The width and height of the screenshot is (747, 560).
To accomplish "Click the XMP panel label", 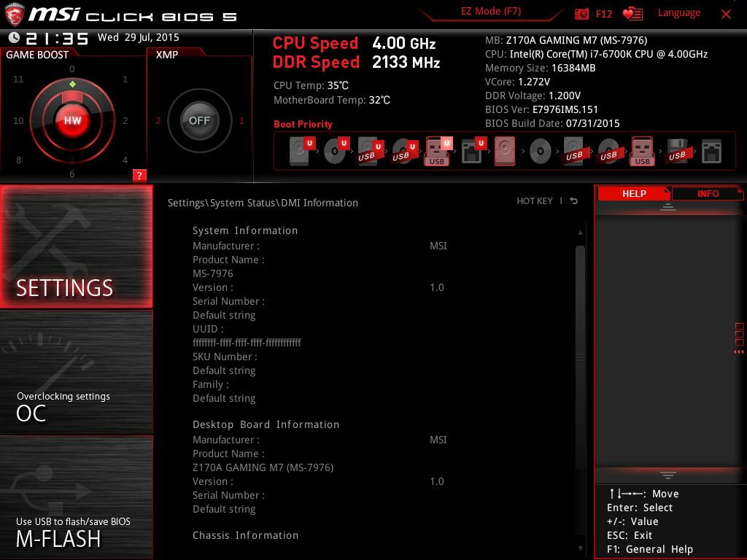I will [167, 55].
